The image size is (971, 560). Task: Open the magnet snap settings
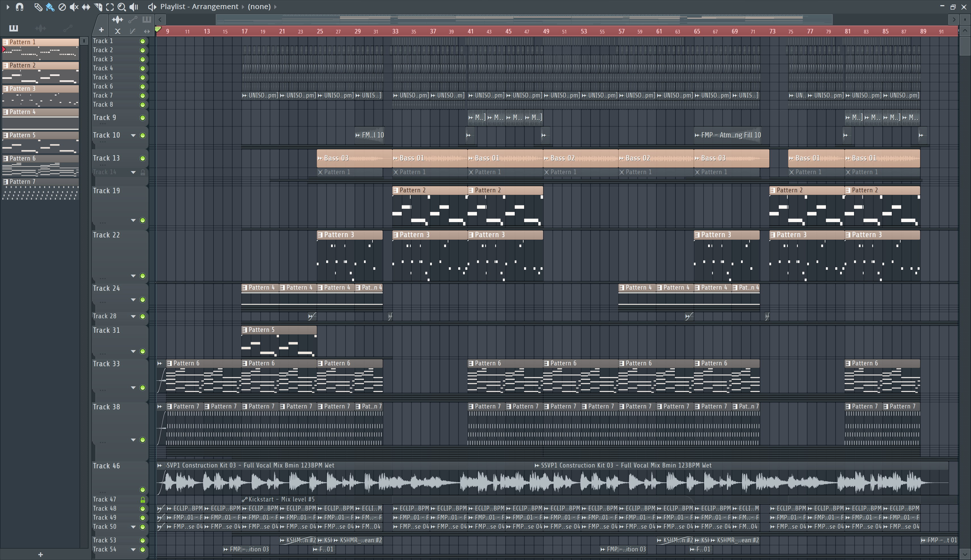tap(20, 7)
